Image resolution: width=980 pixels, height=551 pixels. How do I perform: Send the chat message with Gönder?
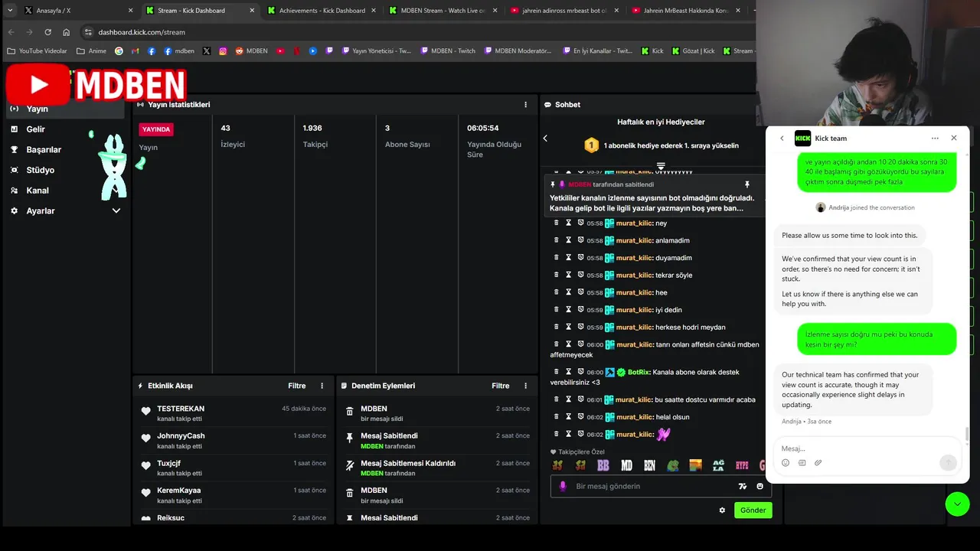(x=753, y=510)
